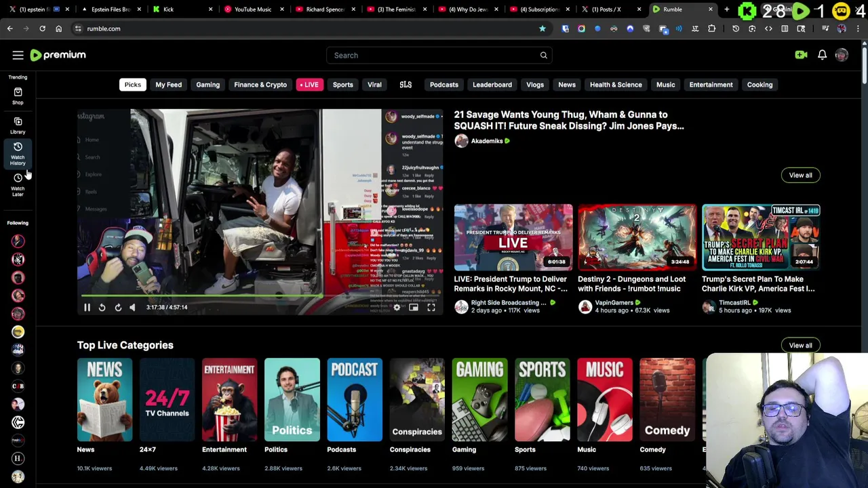The height and width of the screenshot is (488, 868).
Task: Open video player settings gear
Action: pos(397,308)
